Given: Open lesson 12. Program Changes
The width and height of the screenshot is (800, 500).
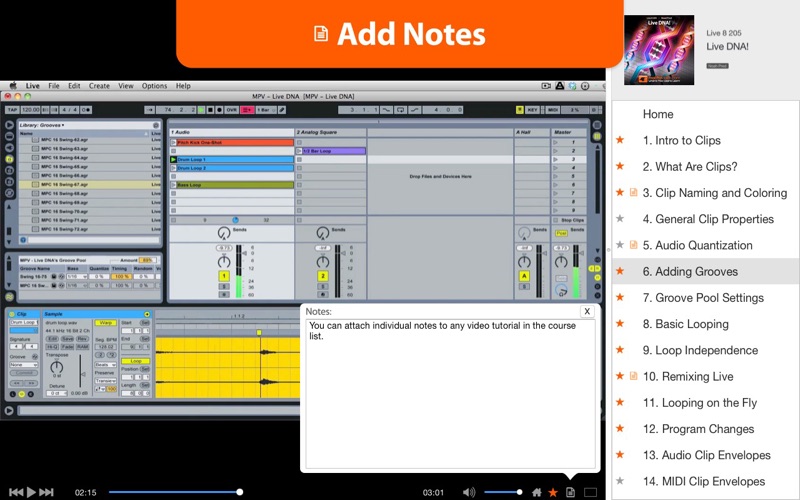Looking at the screenshot, I should 698,429.
